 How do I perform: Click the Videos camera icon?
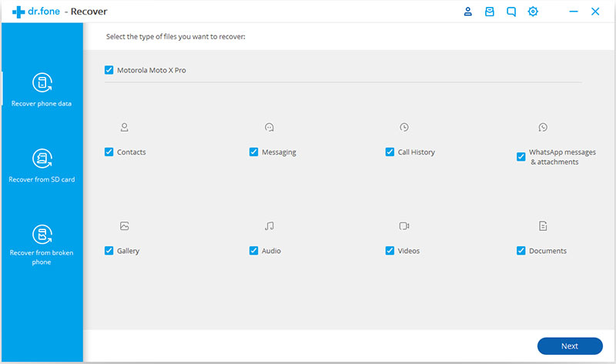(404, 226)
